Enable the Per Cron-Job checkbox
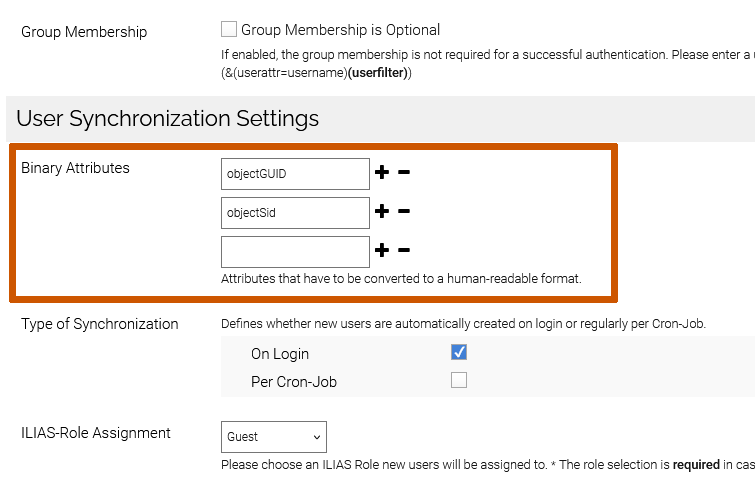Viewport: 755px width, 484px height. coord(459,380)
